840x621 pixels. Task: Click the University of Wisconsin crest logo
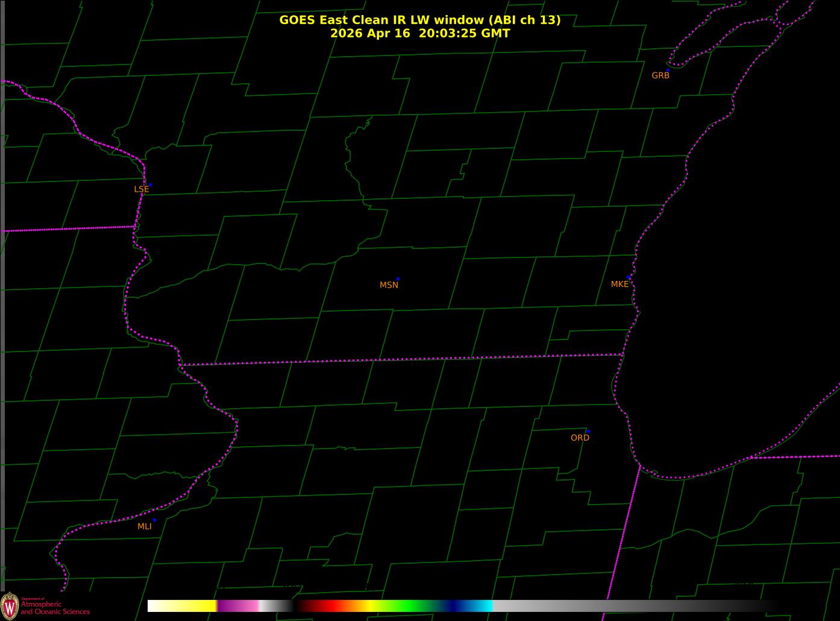click(10, 605)
